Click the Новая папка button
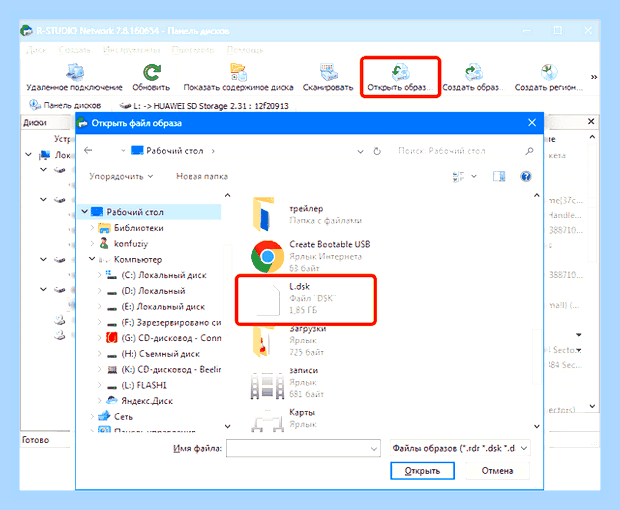This screenshot has height=510, width=620. coord(202,176)
